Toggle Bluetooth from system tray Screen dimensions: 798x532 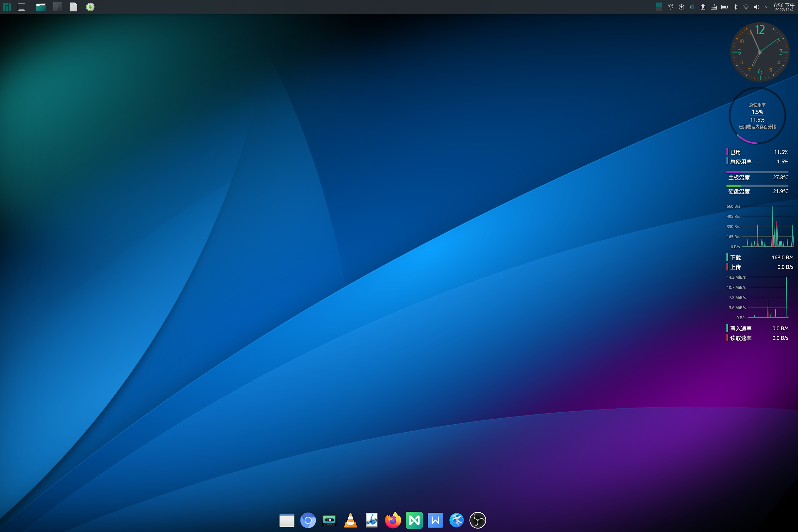click(735, 7)
